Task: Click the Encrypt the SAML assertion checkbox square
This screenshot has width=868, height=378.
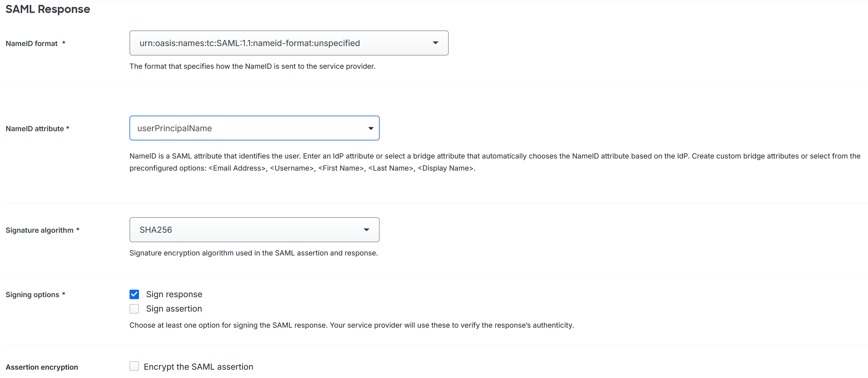Action: click(134, 366)
